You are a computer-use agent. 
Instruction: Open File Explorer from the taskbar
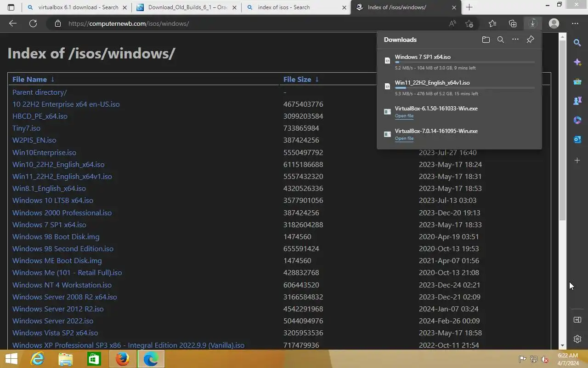click(66, 359)
